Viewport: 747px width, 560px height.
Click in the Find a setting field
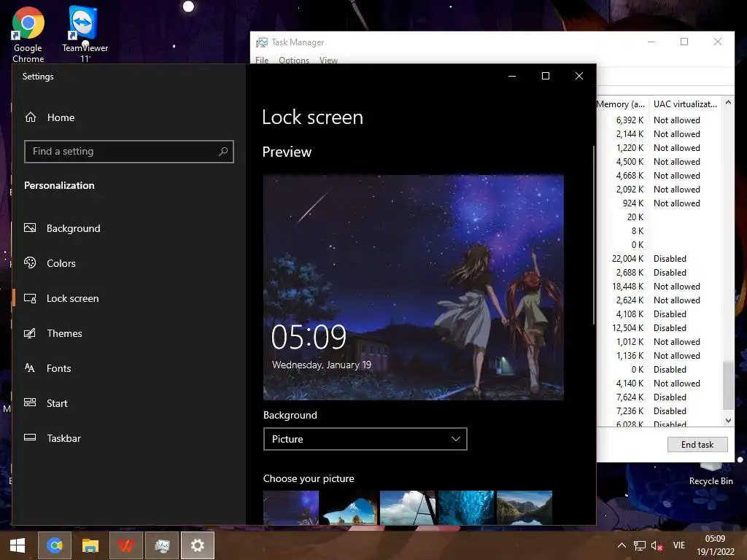(x=129, y=152)
